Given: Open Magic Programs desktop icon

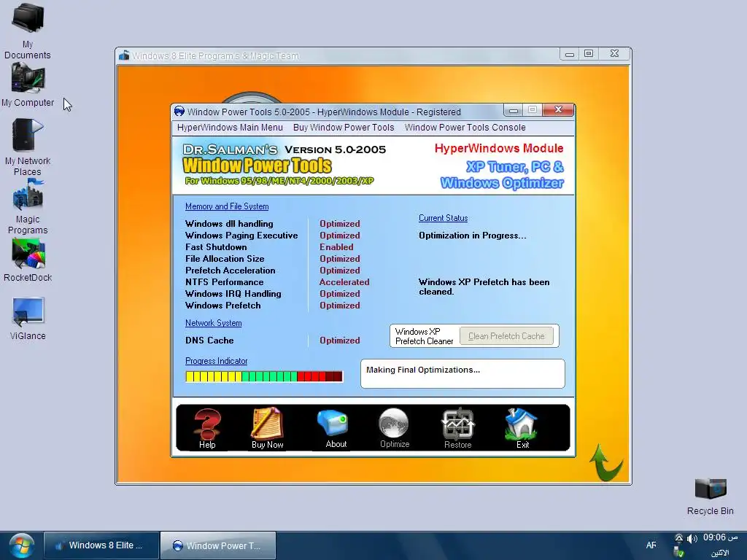Looking at the screenshot, I should 28,206.
